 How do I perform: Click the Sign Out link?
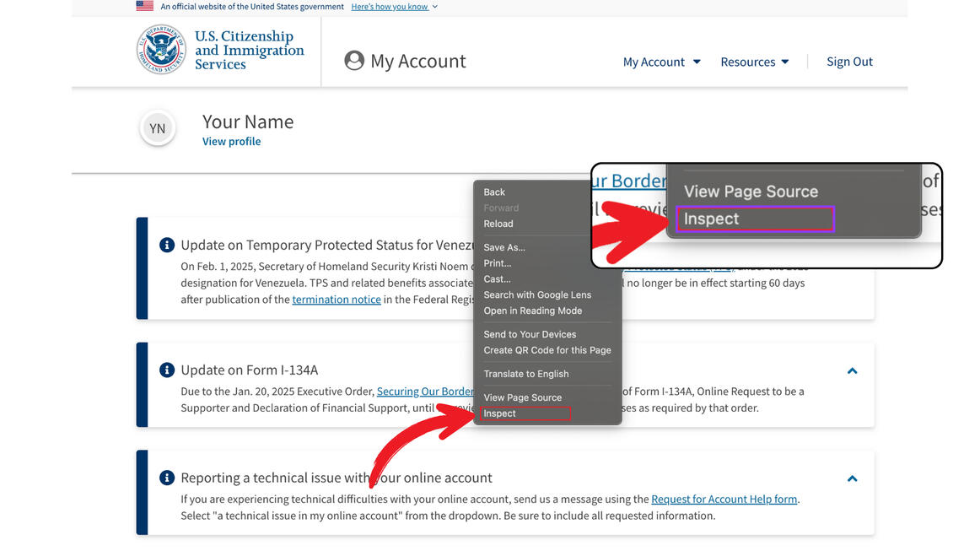(849, 62)
